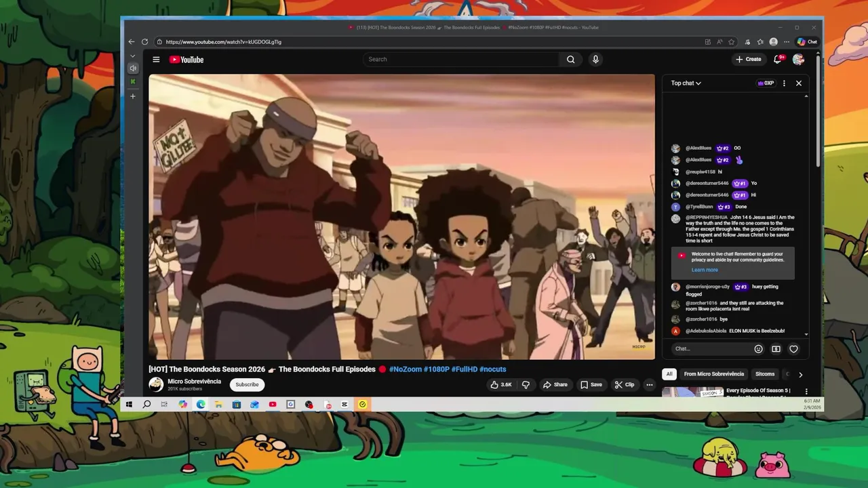This screenshot has height=488, width=868.
Task: Mute tab via vertical tab speaker icon
Action: click(133, 68)
